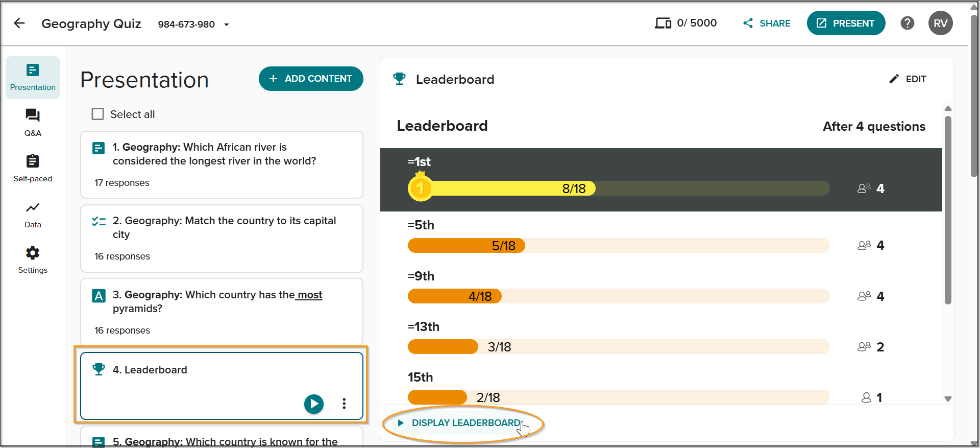Click the ADD CONTENT button

coord(311,79)
